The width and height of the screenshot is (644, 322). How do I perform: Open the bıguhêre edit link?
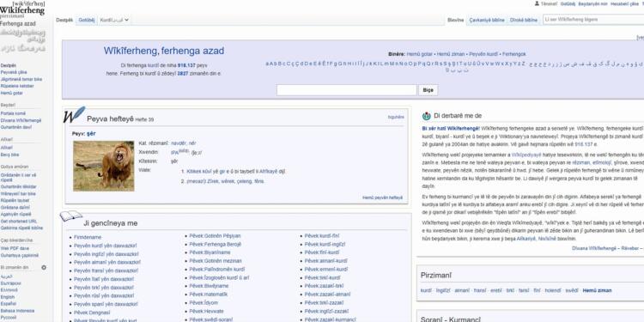pos(396,117)
